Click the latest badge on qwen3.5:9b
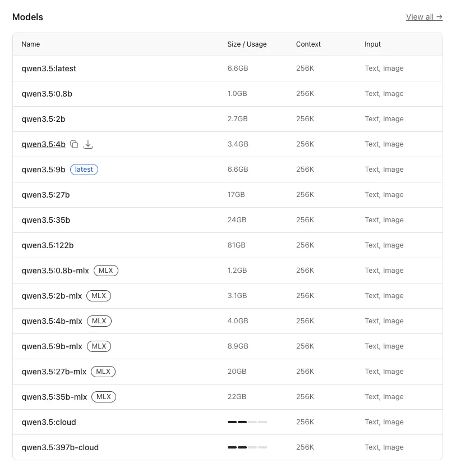This screenshot has height=476, width=456. point(84,170)
